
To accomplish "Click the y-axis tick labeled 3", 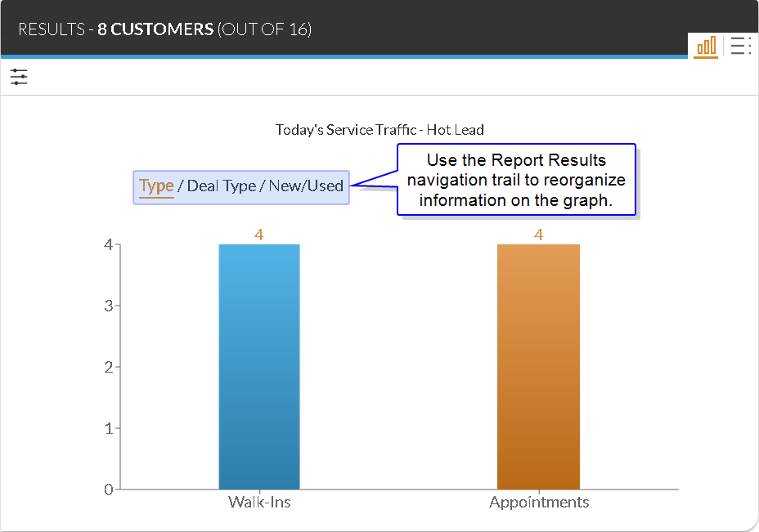I will [108, 306].
